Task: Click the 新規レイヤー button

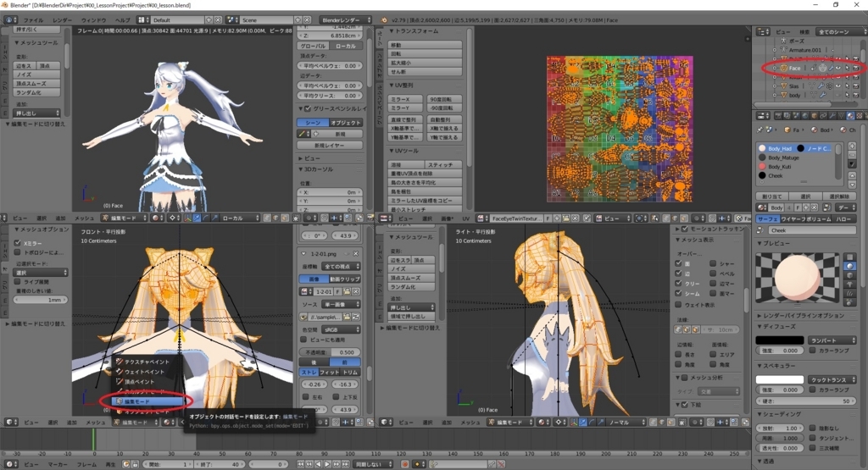Action: [x=330, y=145]
